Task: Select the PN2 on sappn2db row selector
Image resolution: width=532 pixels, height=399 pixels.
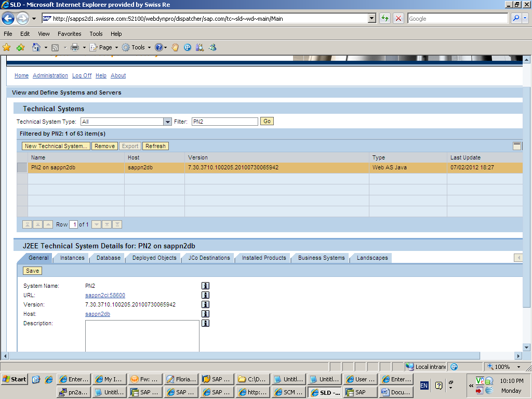Action: (22, 168)
